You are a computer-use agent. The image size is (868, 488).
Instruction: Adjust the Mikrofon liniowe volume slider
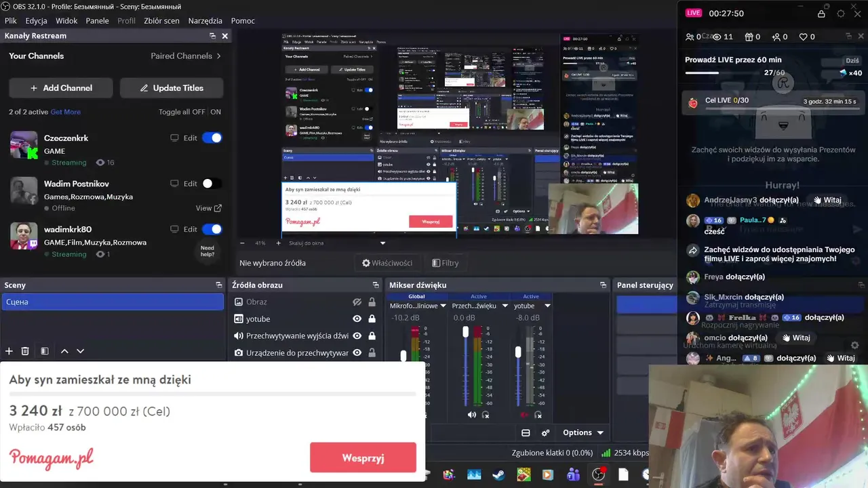[x=403, y=355]
